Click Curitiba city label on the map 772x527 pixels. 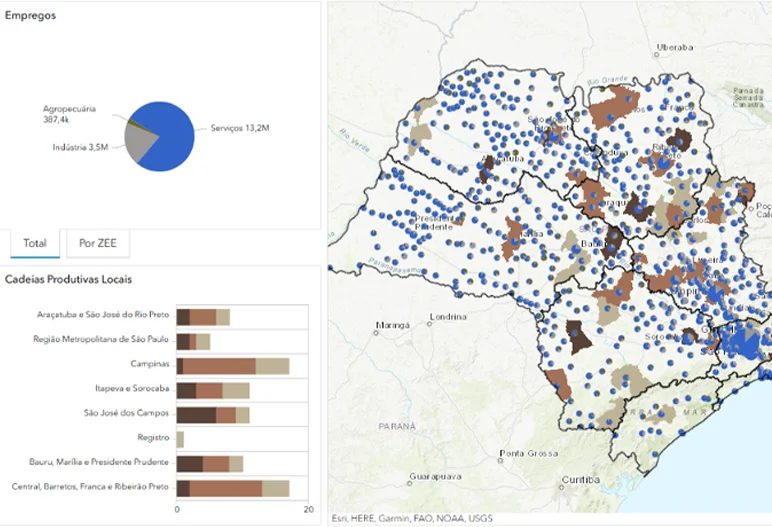(x=581, y=480)
